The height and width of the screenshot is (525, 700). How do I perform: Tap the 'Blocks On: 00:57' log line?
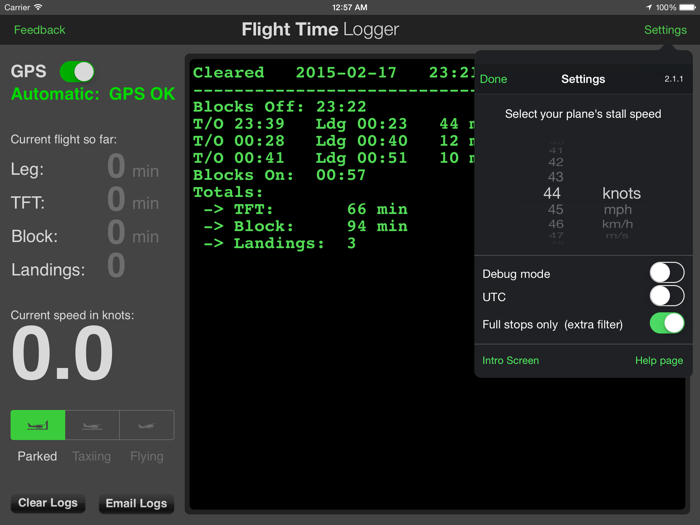coord(279,175)
